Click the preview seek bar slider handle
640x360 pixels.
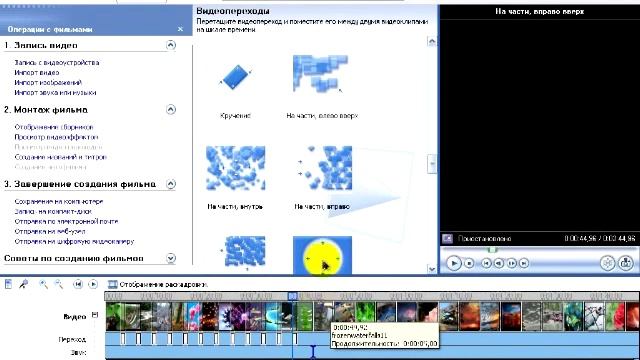(493, 249)
